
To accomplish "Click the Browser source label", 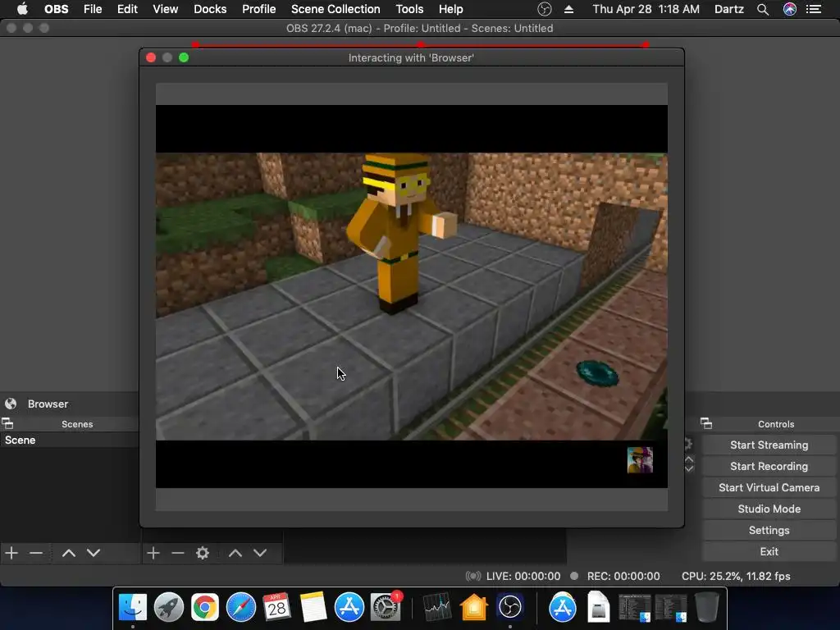I will [48, 404].
